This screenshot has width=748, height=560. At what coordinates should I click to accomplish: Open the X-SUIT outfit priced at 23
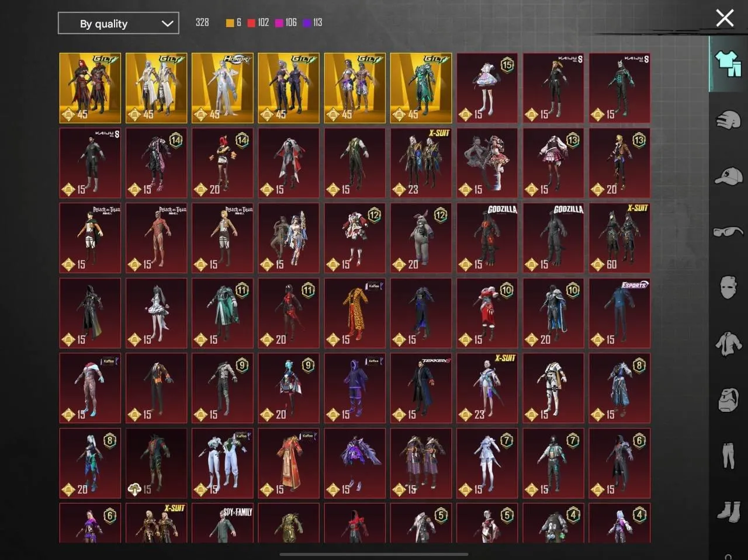click(421, 164)
